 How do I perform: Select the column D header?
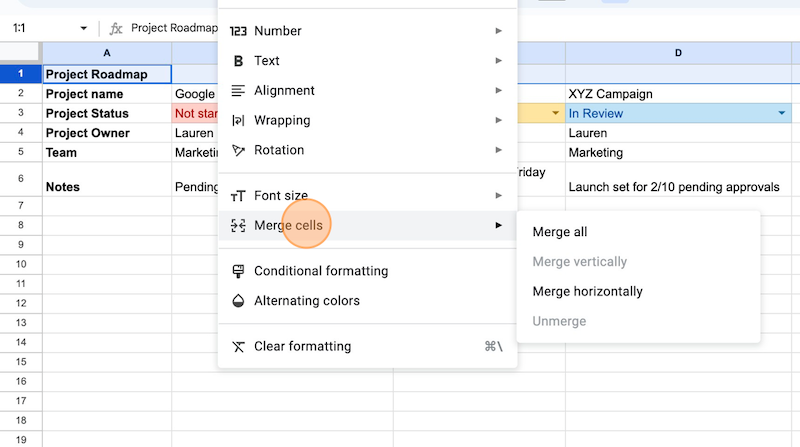click(678, 53)
